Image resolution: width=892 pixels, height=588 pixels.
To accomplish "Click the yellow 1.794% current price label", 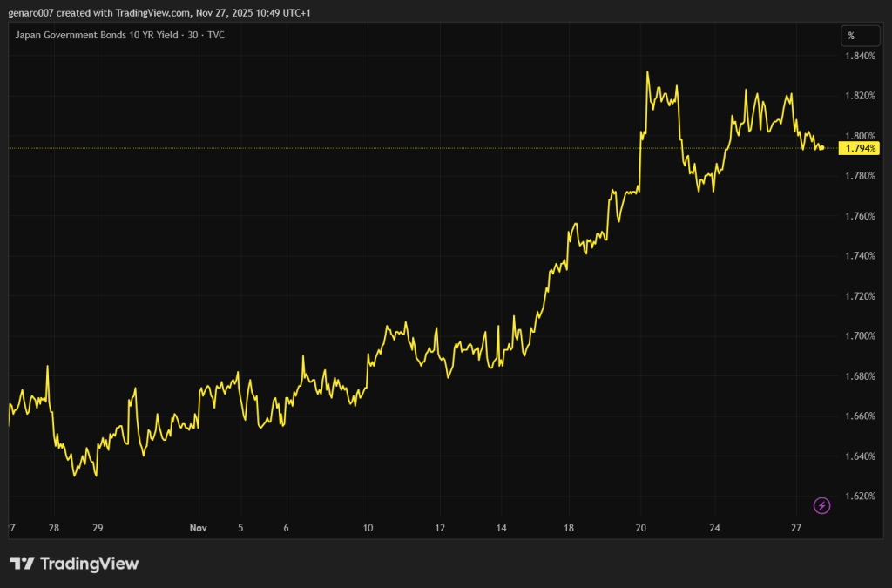I will (x=861, y=149).
